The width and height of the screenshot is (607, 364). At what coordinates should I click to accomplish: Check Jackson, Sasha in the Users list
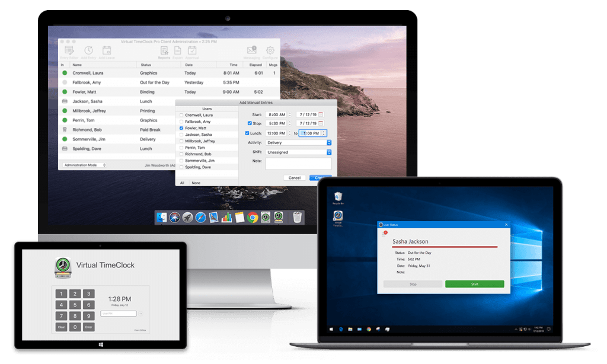181,135
